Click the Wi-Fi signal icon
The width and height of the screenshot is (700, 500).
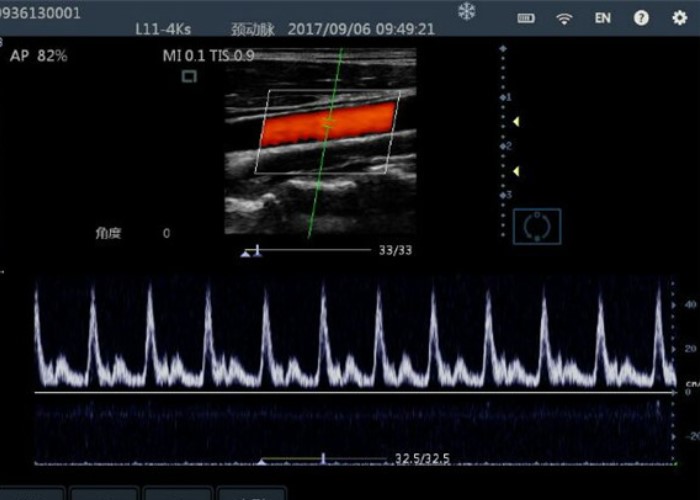click(565, 18)
